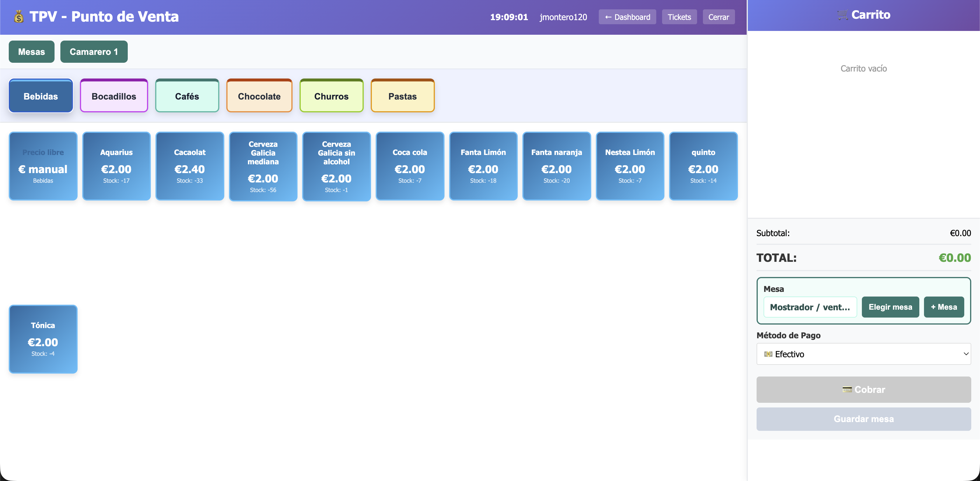
Task: Add Cerveza Galicia sin alcohol
Action: (336, 166)
